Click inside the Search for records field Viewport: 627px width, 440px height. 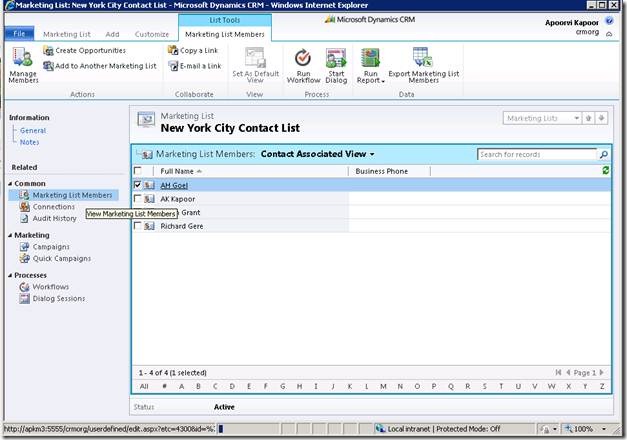535,155
